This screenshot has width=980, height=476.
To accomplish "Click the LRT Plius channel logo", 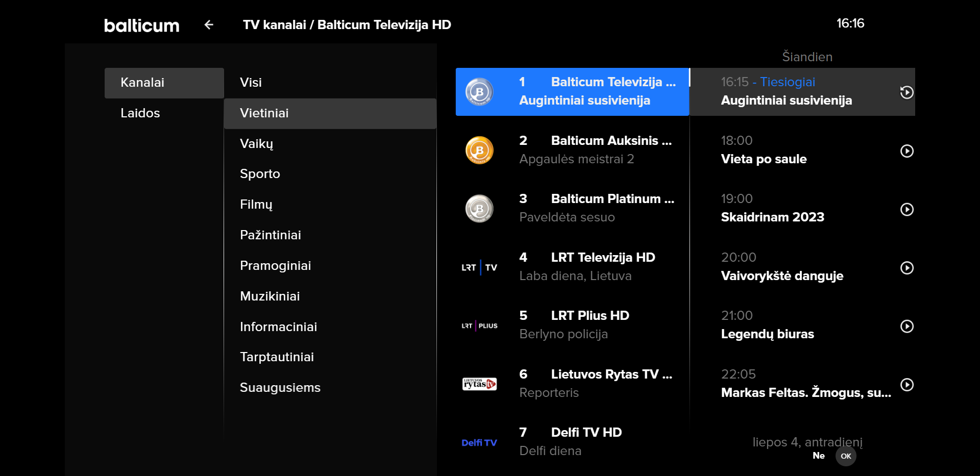I will click(479, 325).
